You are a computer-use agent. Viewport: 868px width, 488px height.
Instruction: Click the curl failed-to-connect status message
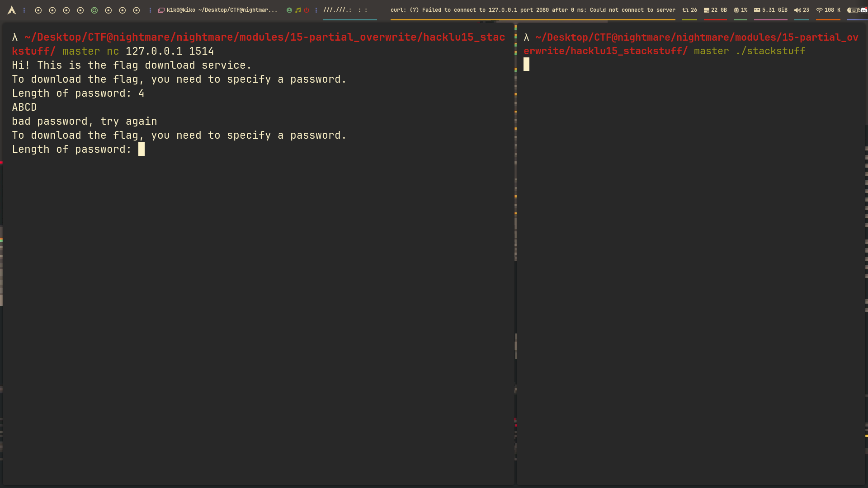click(x=533, y=10)
